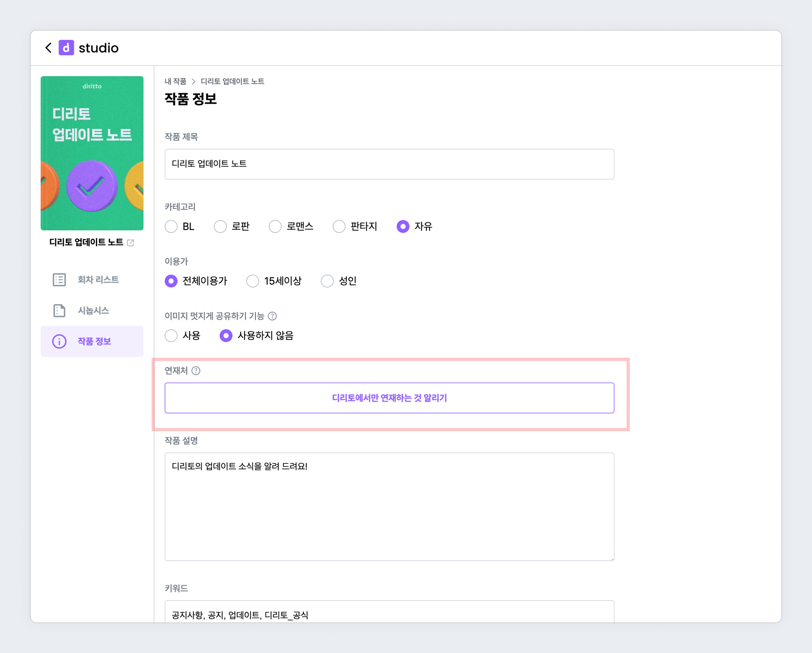The width and height of the screenshot is (812, 653).
Task: Click the 작품 정보 info icon
Action: (59, 341)
